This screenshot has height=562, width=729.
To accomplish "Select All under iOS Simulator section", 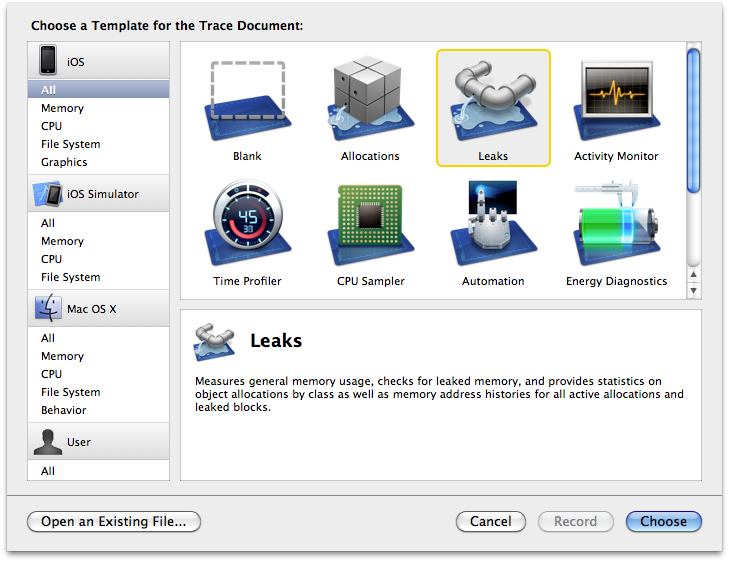I will [x=99, y=223].
